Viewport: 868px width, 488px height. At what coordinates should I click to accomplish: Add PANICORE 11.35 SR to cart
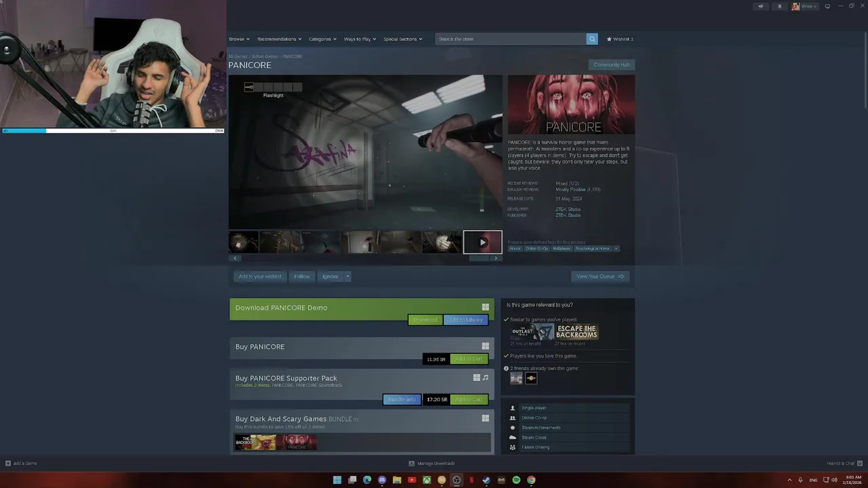tap(469, 359)
